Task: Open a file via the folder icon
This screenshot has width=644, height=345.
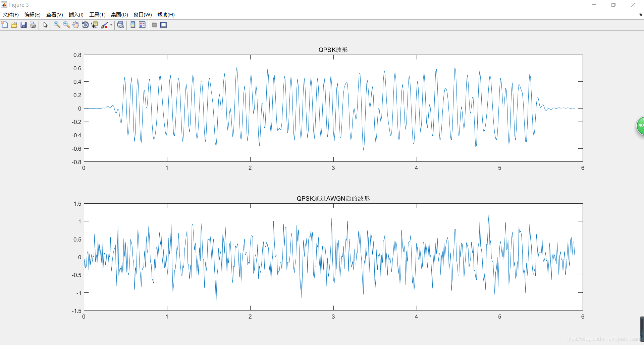Action: pyautogui.click(x=14, y=25)
